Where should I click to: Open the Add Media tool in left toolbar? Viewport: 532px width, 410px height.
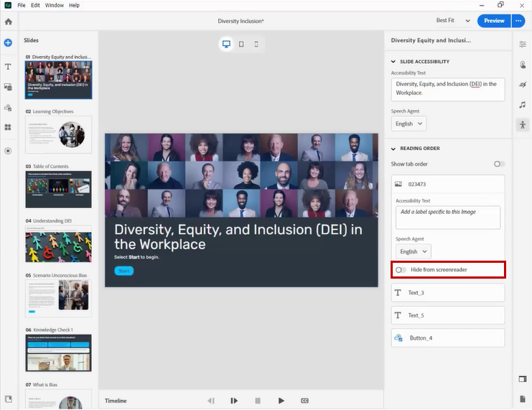(8, 87)
